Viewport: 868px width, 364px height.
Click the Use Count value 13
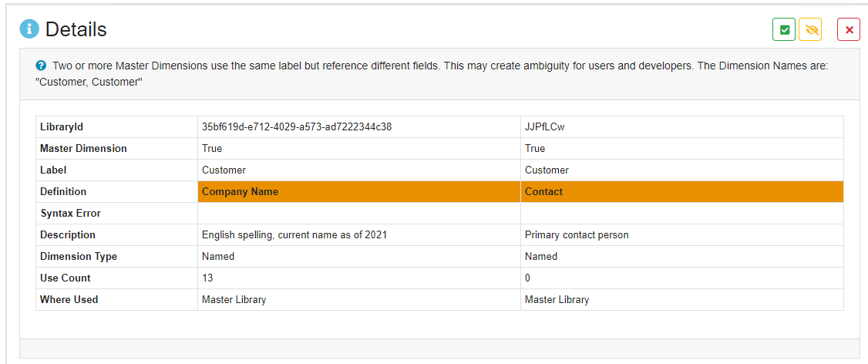pyautogui.click(x=207, y=278)
